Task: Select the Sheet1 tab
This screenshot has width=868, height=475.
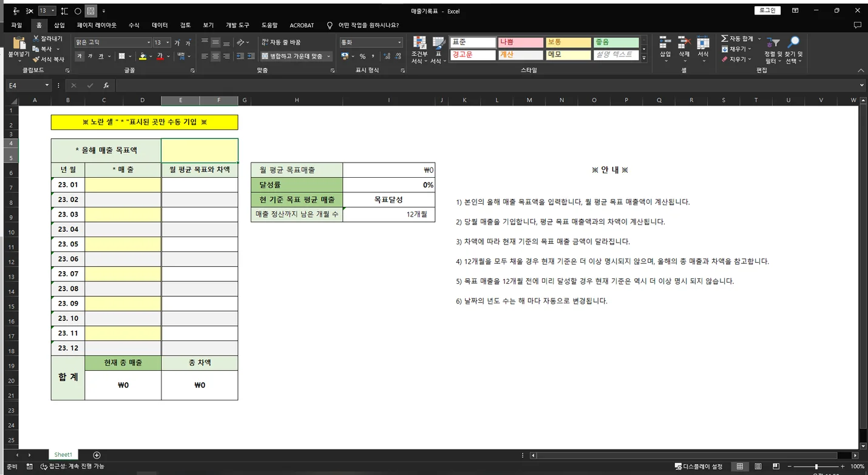Action: pyautogui.click(x=63, y=455)
